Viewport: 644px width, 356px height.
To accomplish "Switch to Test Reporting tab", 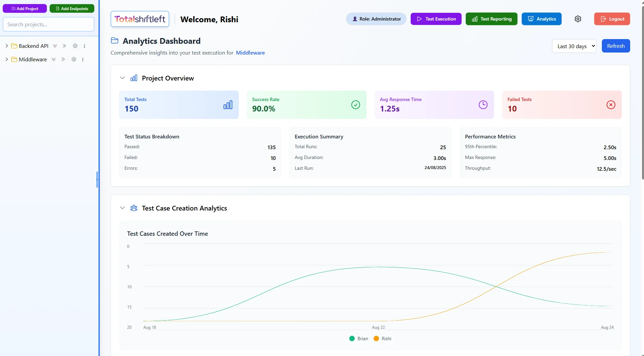I will click(491, 19).
